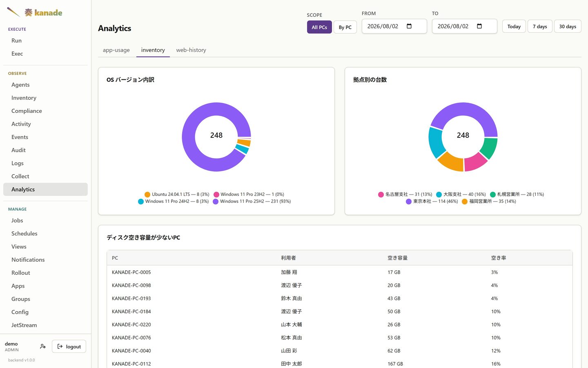Open the Events page
The width and height of the screenshot is (588, 368).
(x=45, y=137)
